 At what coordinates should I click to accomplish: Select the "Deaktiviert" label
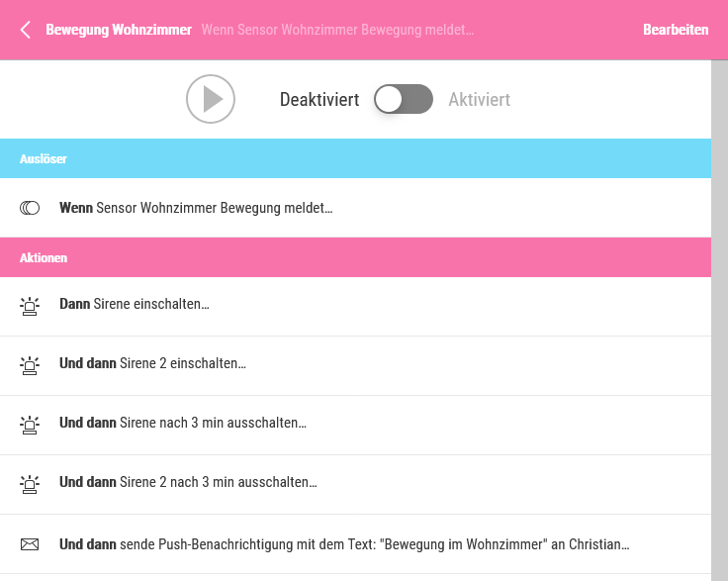(x=318, y=100)
